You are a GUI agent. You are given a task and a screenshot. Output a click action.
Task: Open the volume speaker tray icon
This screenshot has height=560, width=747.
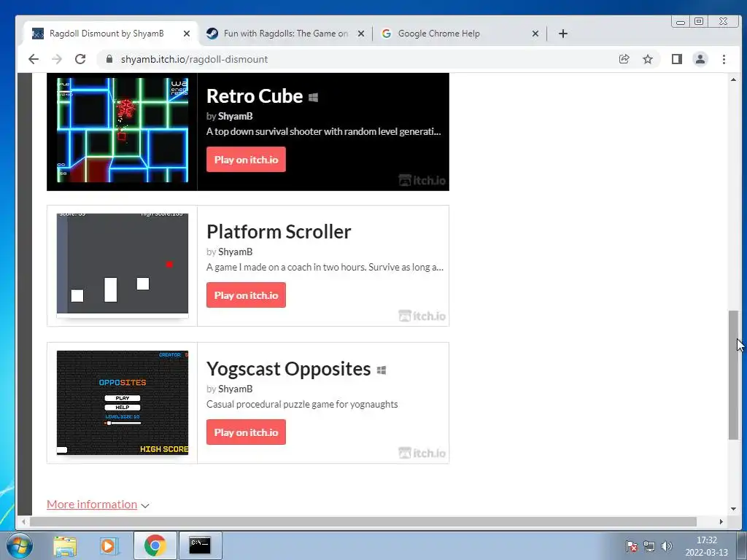pyautogui.click(x=667, y=546)
